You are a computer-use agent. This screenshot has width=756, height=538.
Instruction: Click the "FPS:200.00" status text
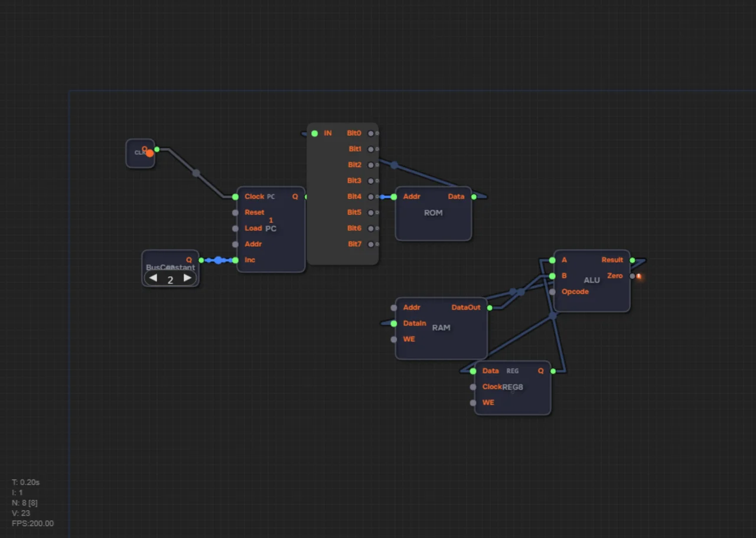coord(33,523)
